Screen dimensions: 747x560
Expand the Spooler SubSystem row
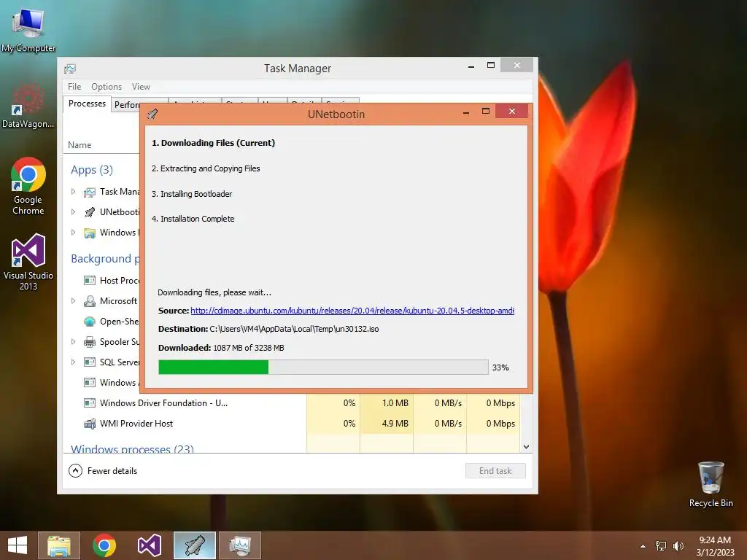coord(74,341)
